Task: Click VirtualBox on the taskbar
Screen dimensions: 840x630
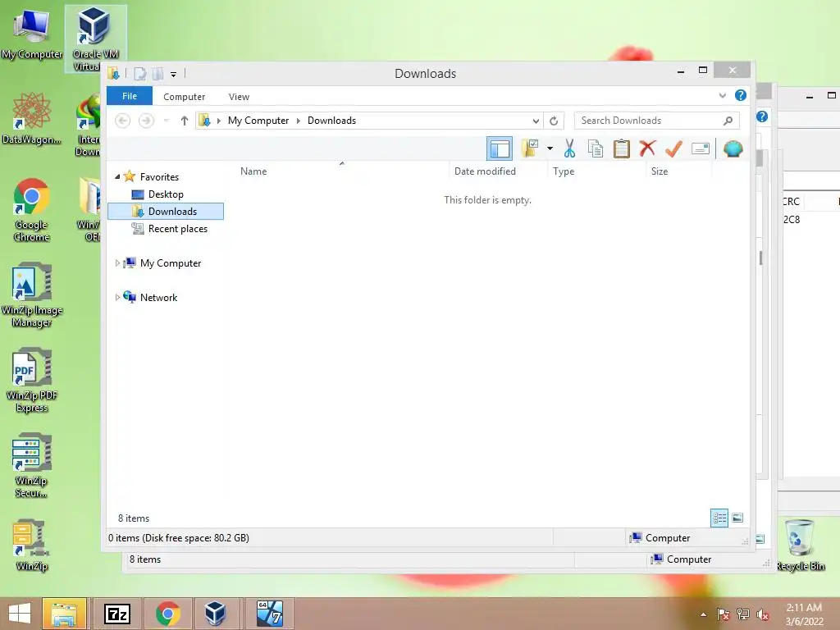Action: point(216,614)
